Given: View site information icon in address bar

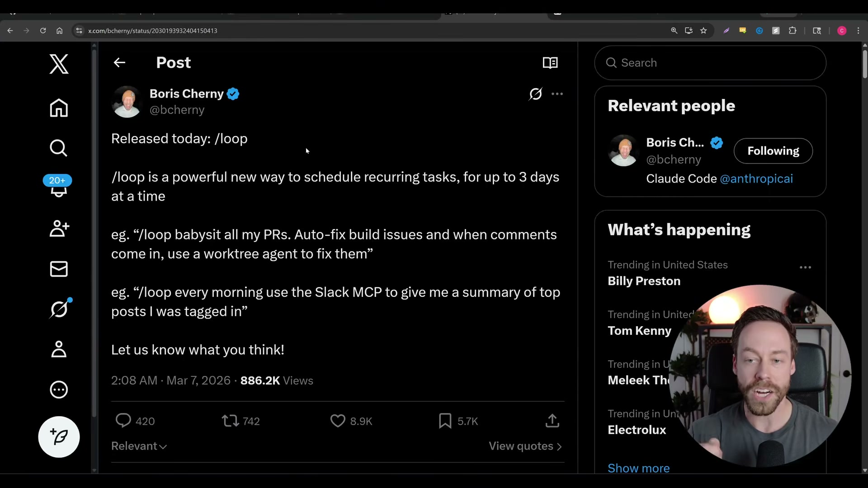Looking at the screenshot, I should point(79,31).
